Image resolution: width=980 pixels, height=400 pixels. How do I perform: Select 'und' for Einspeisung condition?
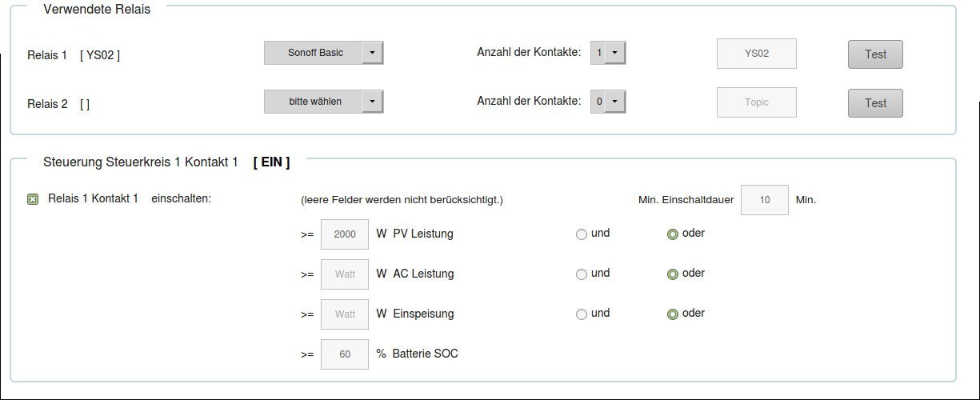(582, 314)
